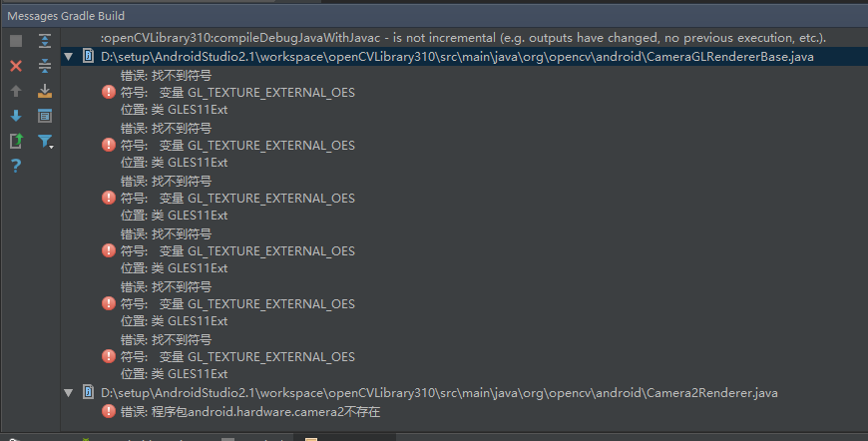Click the android.hardware.camera2 package error message
868x441 pixels.
[249, 411]
